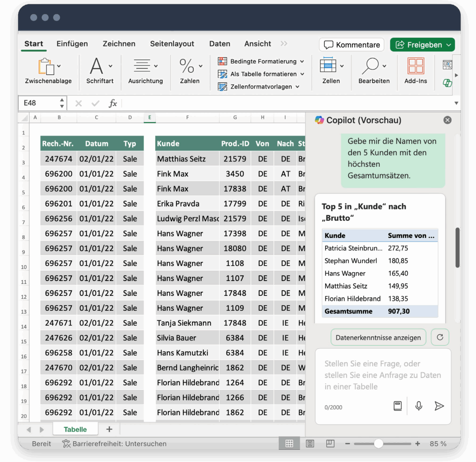Expand the ribbon overflow chevron
Screen dimensions: 476x462
tap(284, 44)
